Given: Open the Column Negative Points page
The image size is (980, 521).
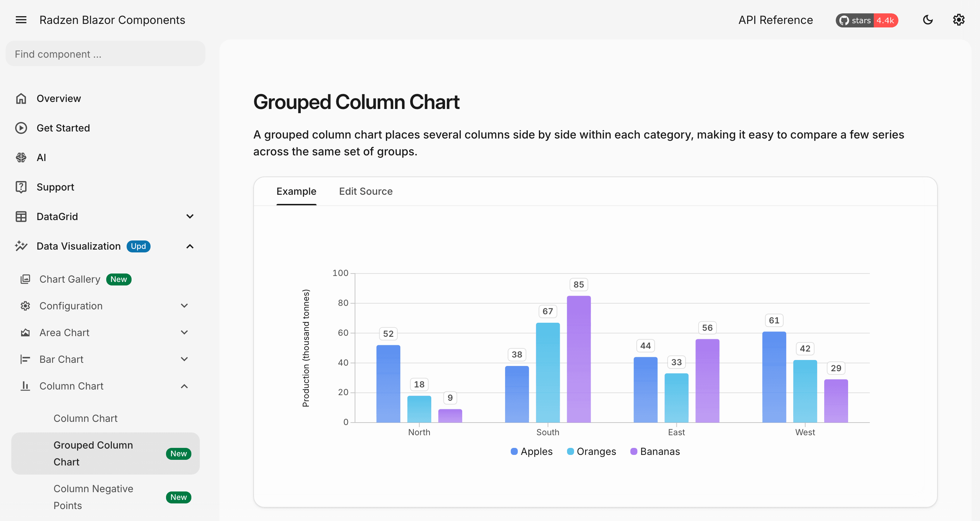Looking at the screenshot, I should (106, 497).
